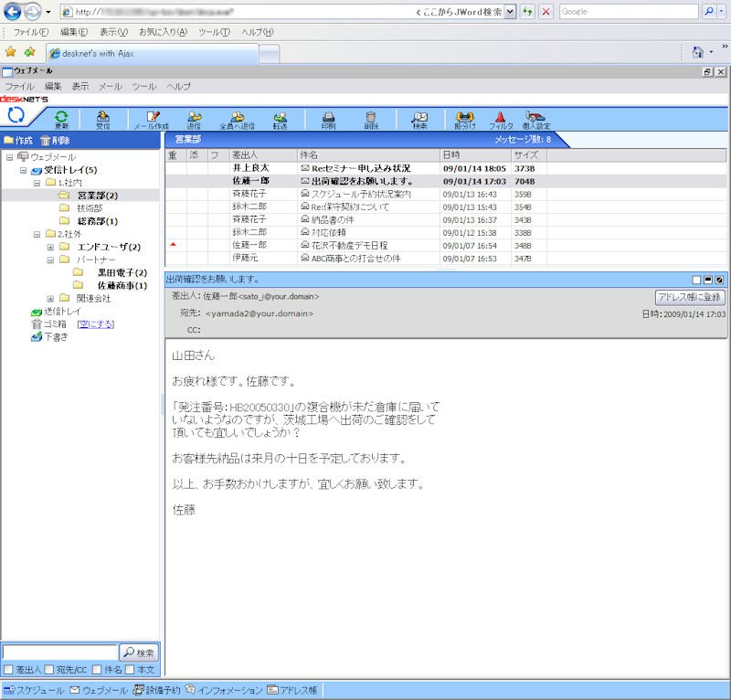Click 削除 folder delete icon in sidebar header
Image resolution: width=731 pixels, height=700 pixels.
[55, 141]
